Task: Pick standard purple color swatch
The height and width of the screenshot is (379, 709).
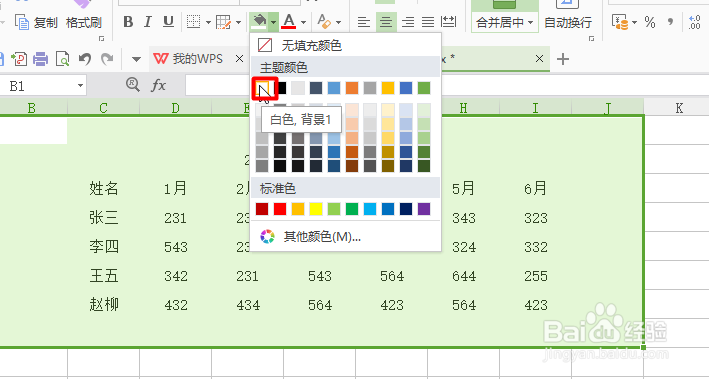Action: pyautogui.click(x=424, y=209)
